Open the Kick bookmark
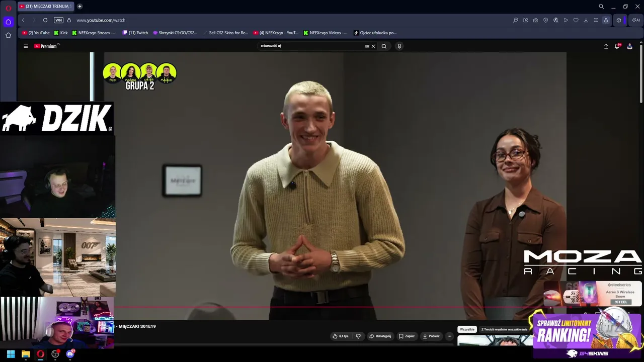This screenshot has width=644, height=362. (x=61, y=33)
